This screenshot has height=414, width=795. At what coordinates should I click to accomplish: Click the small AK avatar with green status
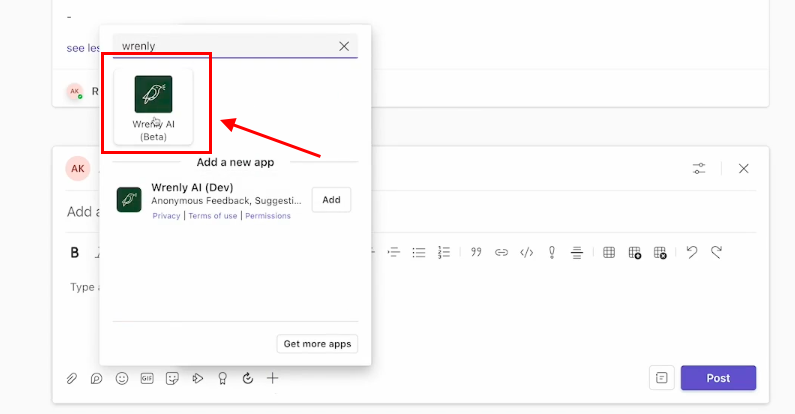(x=75, y=92)
